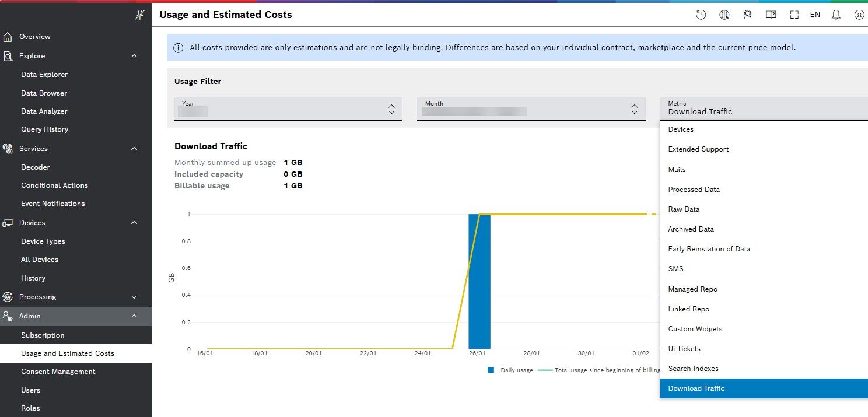Open the support agent headset icon
Viewport: 868px width, 417px height.
pos(747,15)
